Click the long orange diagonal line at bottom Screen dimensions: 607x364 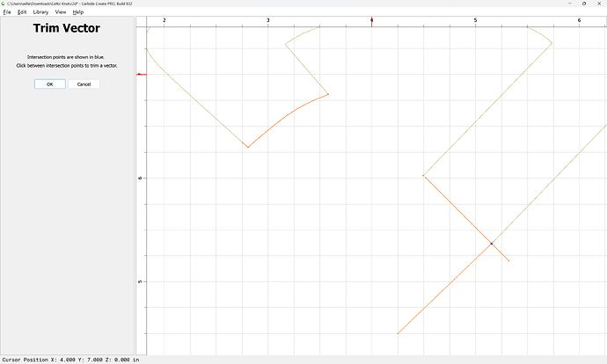click(444, 288)
